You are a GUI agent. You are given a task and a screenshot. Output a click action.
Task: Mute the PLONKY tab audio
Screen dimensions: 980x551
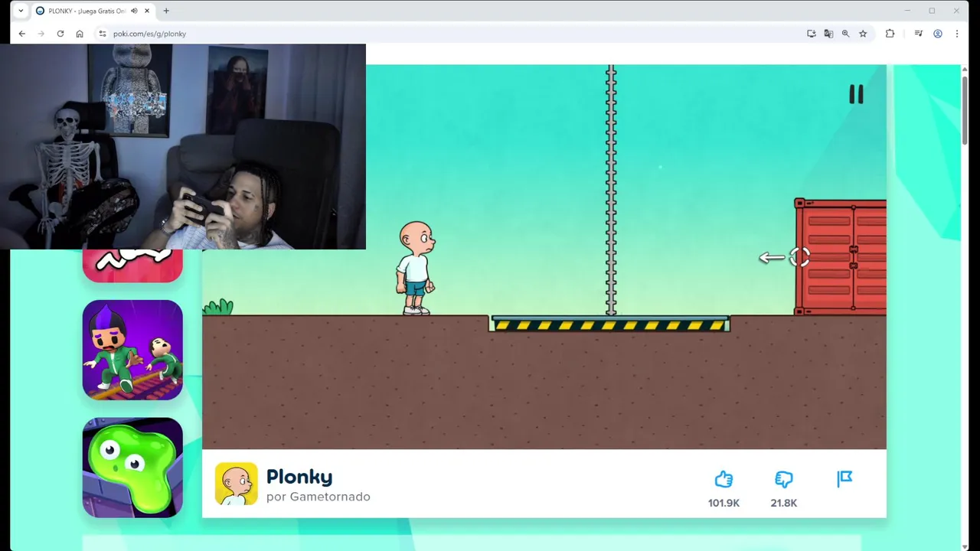(x=134, y=11)
